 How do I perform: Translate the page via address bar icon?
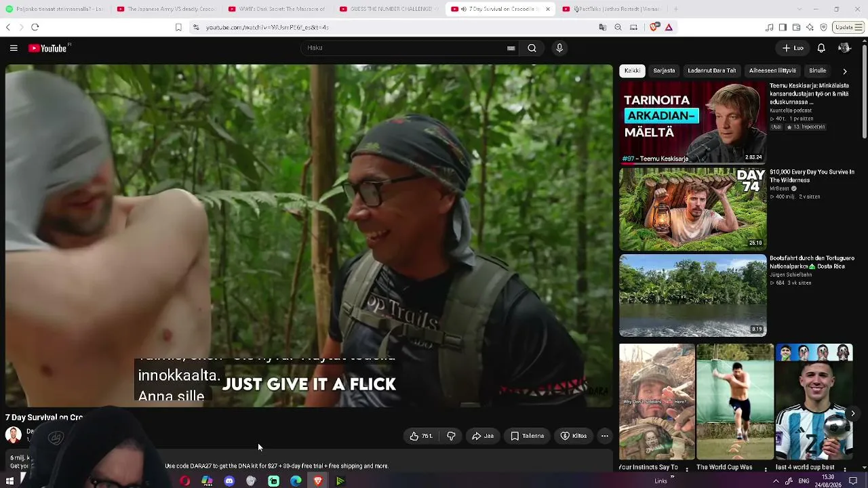coord(602,27)
